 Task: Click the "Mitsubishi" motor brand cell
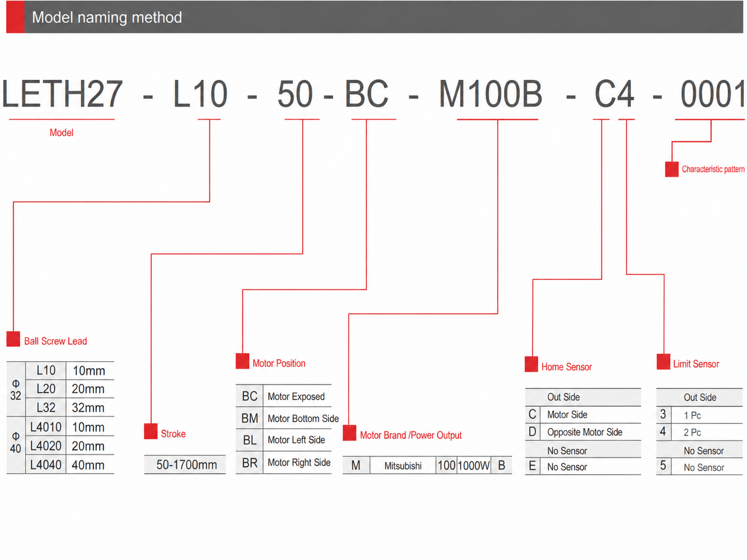coord(403,466)
